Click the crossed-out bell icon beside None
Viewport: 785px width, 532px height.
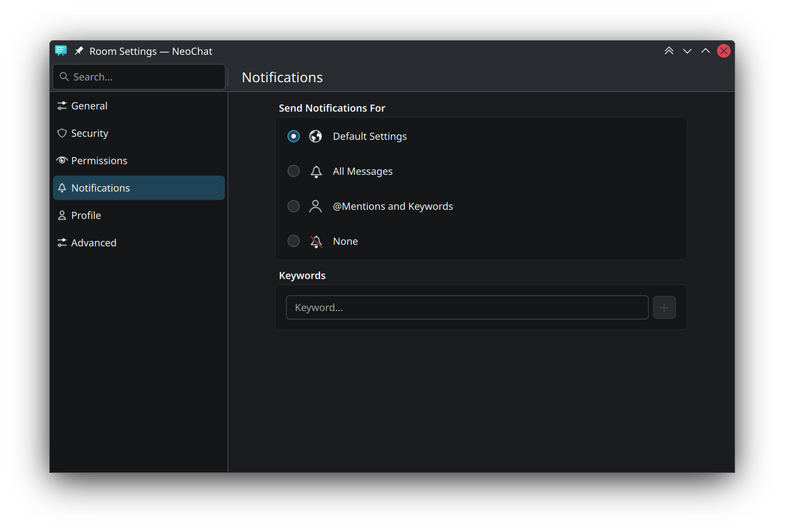point(316,242)
